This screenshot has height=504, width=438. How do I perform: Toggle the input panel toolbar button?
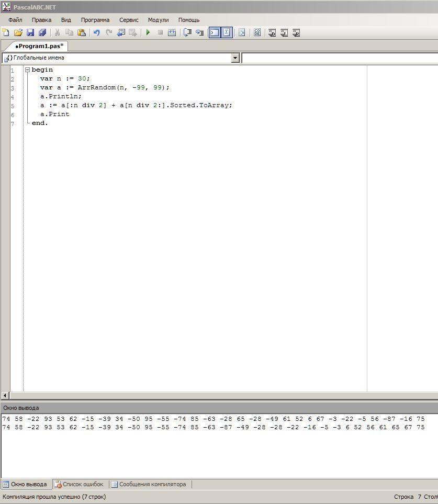[x=227, y=32]
